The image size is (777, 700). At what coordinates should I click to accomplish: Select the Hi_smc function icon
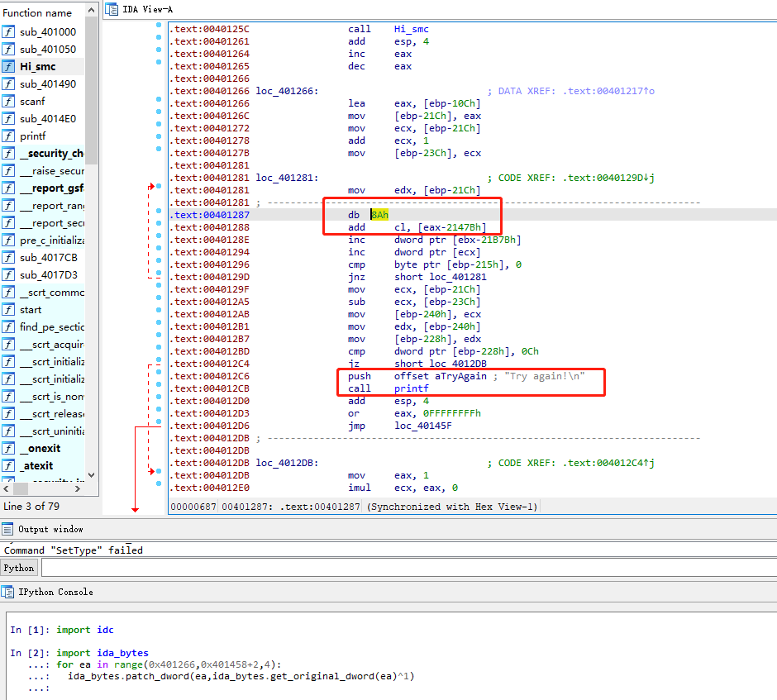8,66
